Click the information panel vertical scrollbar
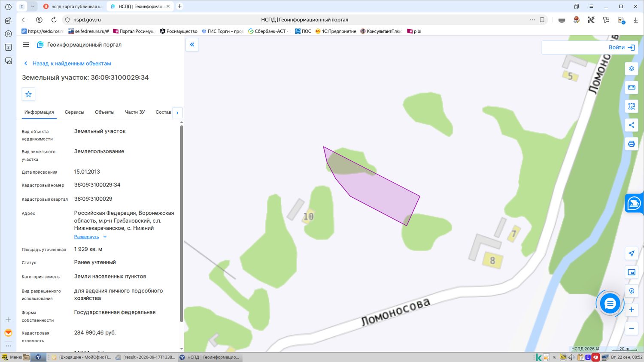 point(182,223)
